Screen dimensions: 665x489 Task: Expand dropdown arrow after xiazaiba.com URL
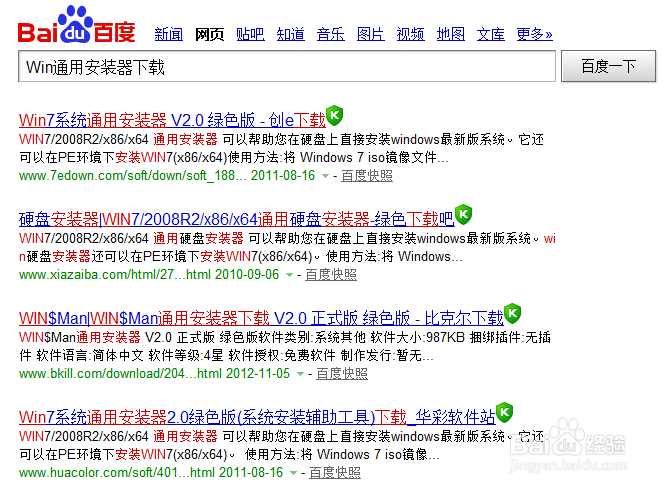290,275
